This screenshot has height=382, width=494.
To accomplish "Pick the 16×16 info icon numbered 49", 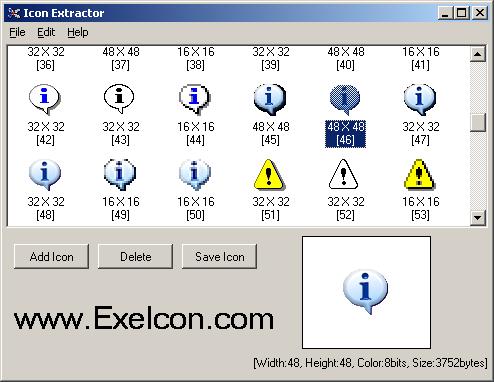I will pyautogui.click(x=120, y=174).
